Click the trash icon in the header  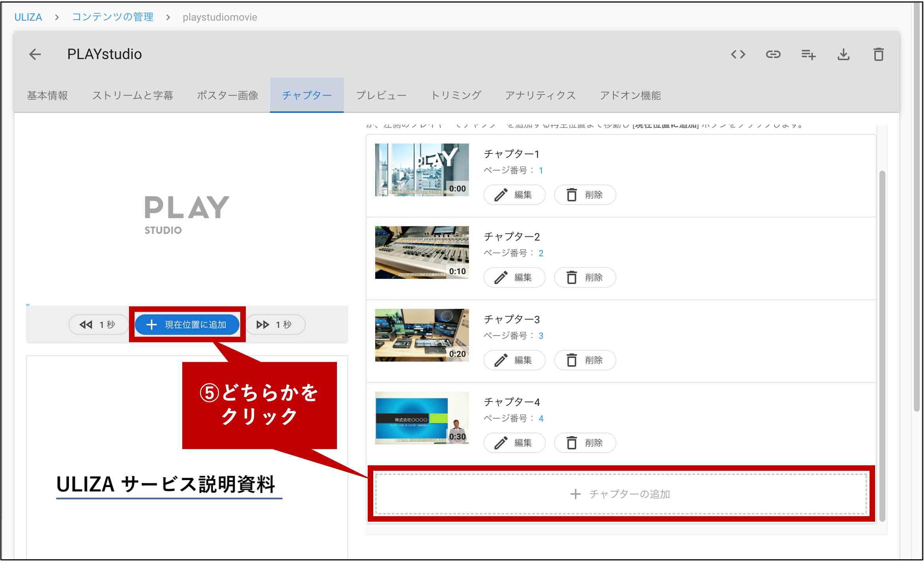point(879,54)
